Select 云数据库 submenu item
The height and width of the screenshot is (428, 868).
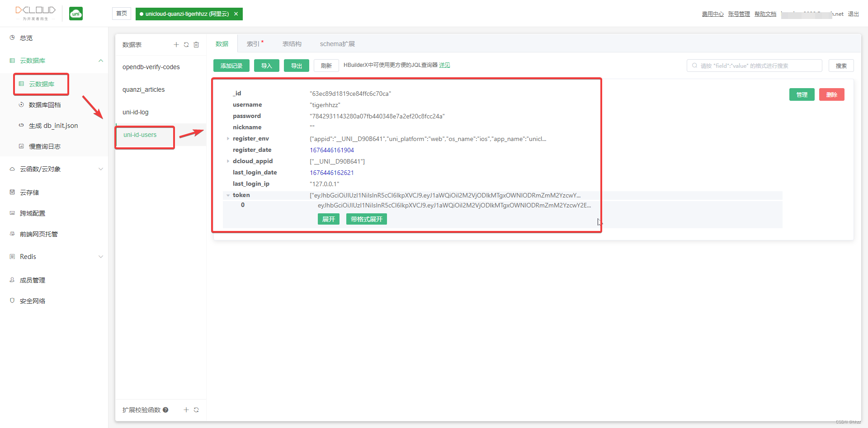coord(42,84)
